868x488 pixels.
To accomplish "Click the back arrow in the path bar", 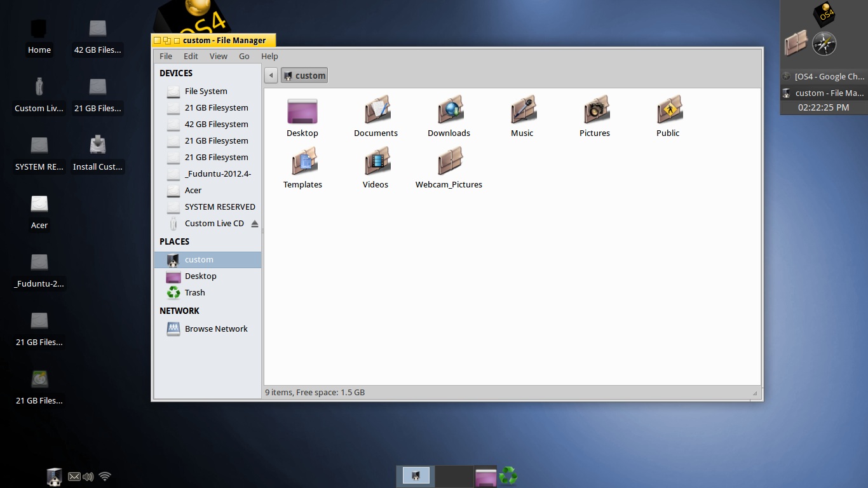I will (x=271, y=76).
